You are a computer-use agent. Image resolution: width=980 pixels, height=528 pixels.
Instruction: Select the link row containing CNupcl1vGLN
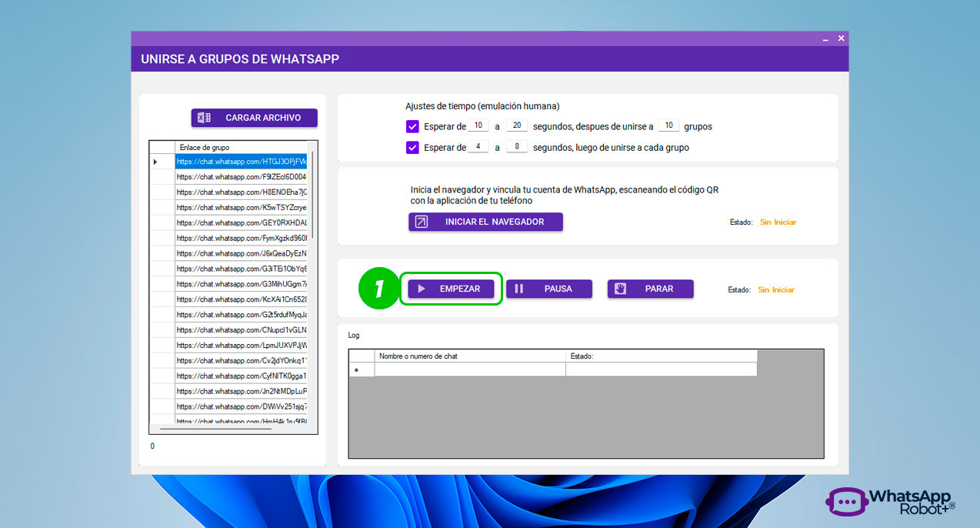click(241, 330)
